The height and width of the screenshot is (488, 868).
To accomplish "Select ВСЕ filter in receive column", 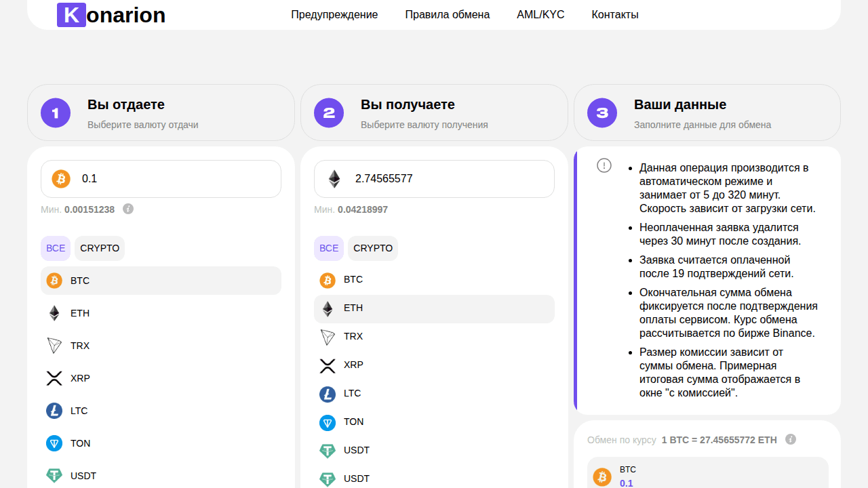I will 329,248.
